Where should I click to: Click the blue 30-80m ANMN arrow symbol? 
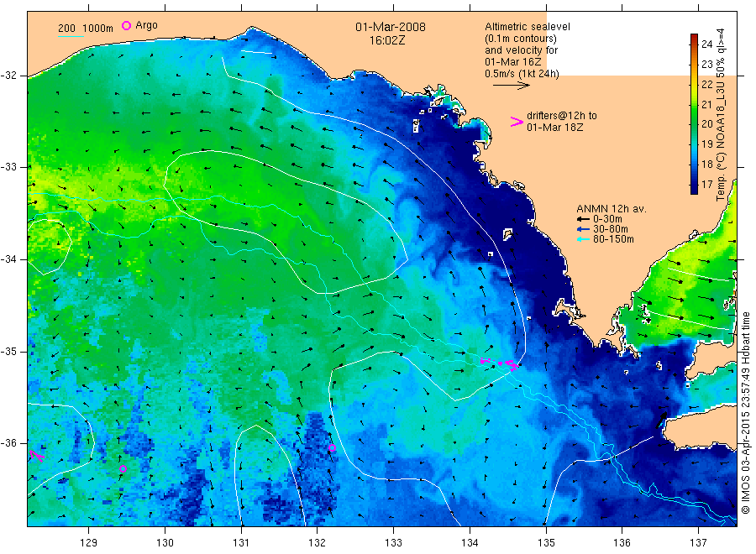tap(584, 229)
